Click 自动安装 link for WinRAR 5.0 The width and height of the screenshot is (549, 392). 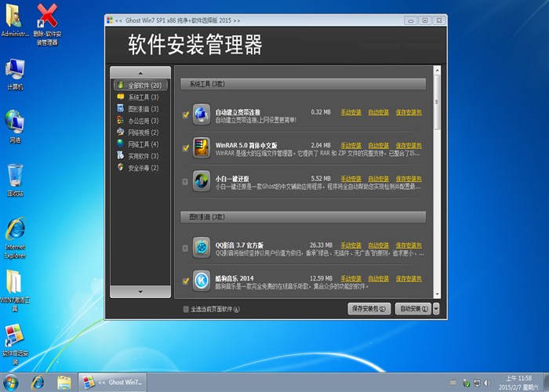click(x=379, y=145)
